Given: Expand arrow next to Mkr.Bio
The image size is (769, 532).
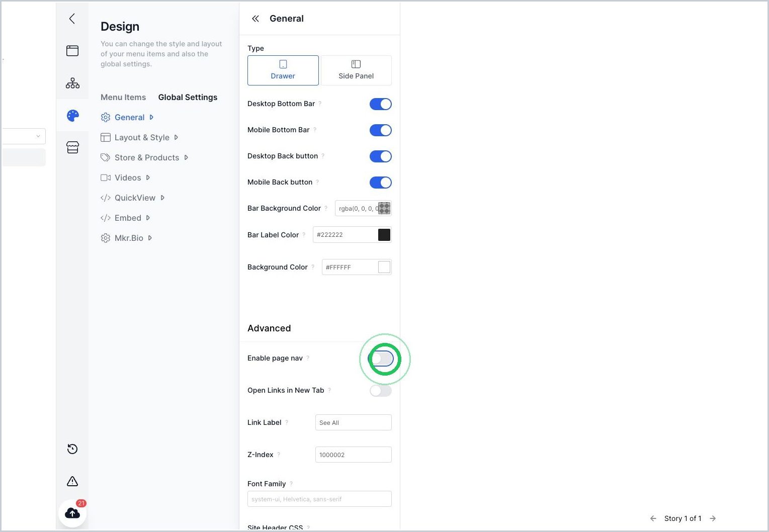Looking at the screenshot, I should point(150,238).
